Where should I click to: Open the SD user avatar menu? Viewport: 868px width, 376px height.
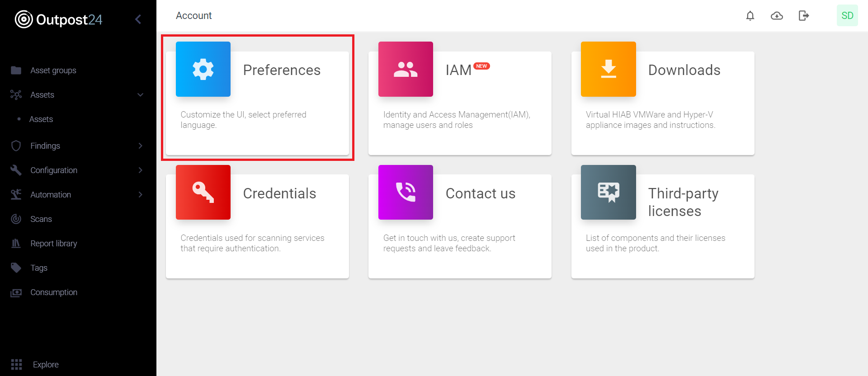847,15
